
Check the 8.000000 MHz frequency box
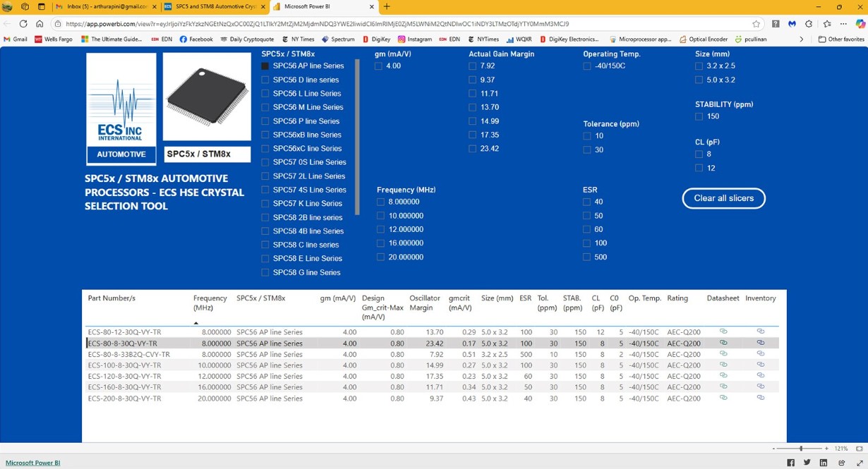pos(381,202)
